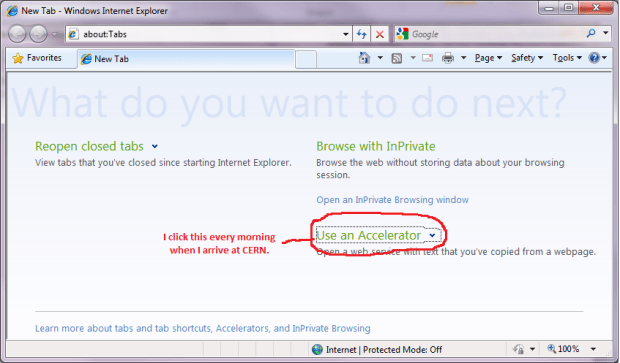Click the privacy lock icon in status bar
This screenshot has width=620, height=363.
pyautogui.click(x=518, y=349)
